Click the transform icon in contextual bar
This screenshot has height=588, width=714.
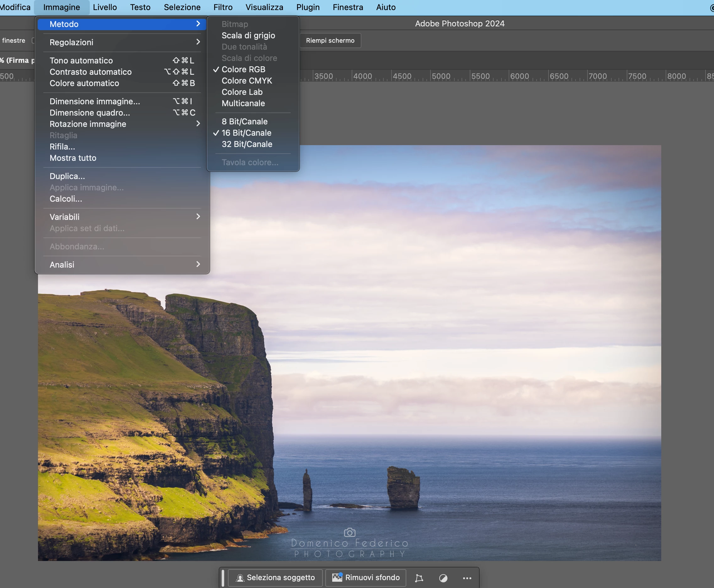tap(419, 578)
